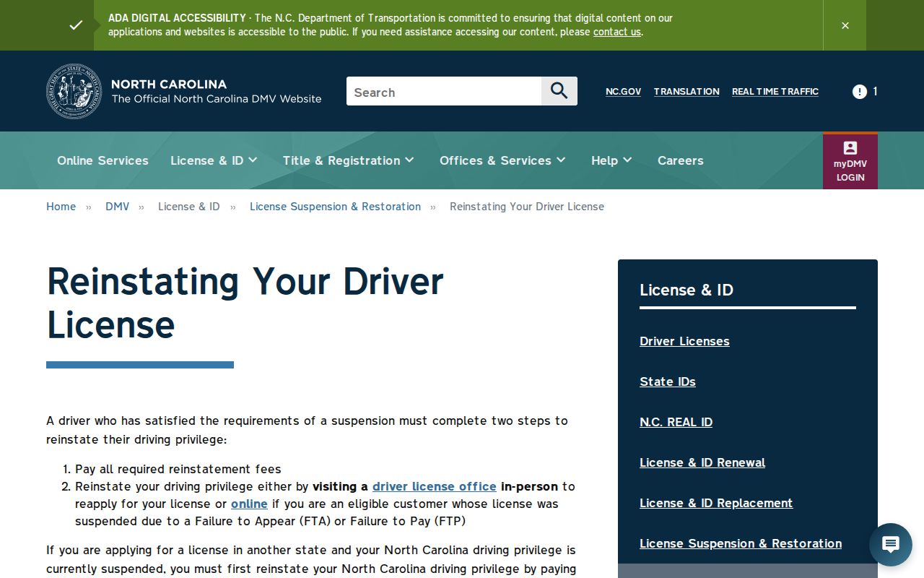This screenshot has height=578, width=924.
Task: Open the driver license office link
Action: pyautogui.click(x=435, y=486)
